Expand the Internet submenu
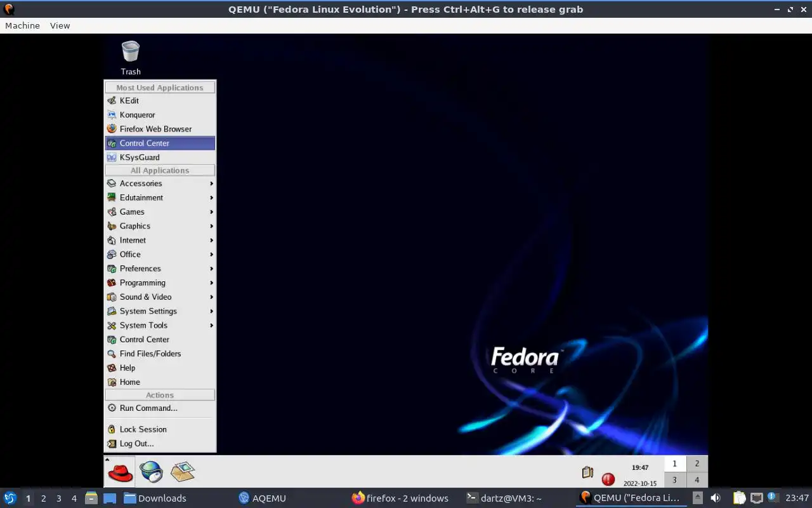Viewport: 812px width, 508px height. click(x=160, y=240)
